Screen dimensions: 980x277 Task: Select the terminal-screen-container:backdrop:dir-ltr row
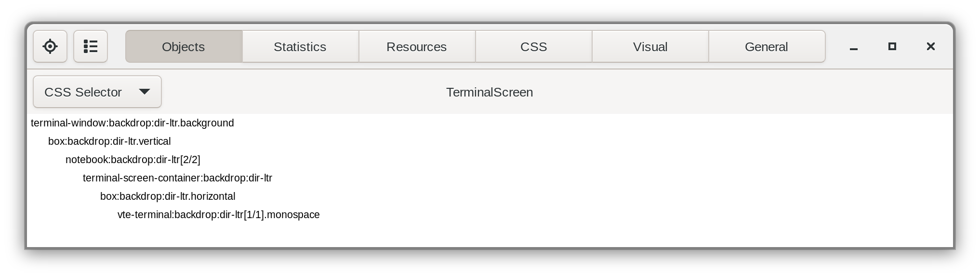[177, 178]
